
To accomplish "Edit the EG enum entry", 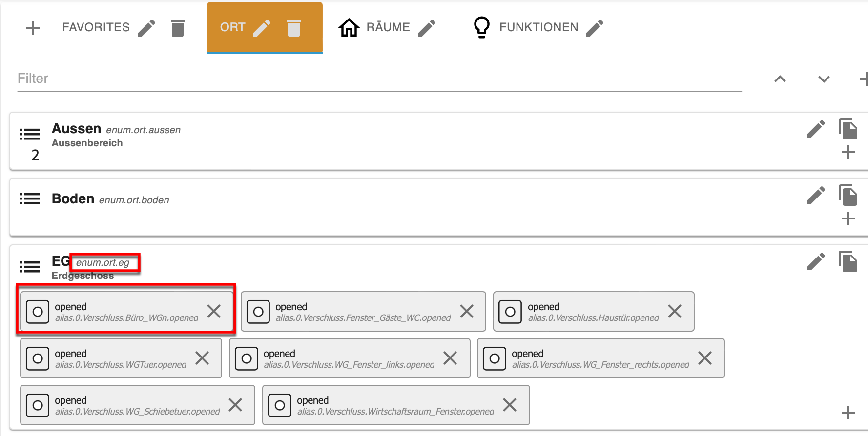I will click(816, 262).
